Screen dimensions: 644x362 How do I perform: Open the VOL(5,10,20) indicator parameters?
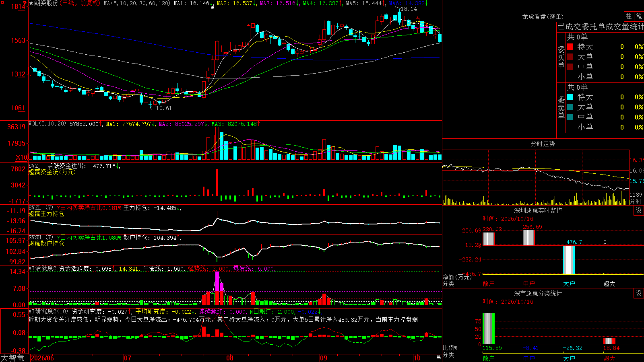[x=47, y=124]
